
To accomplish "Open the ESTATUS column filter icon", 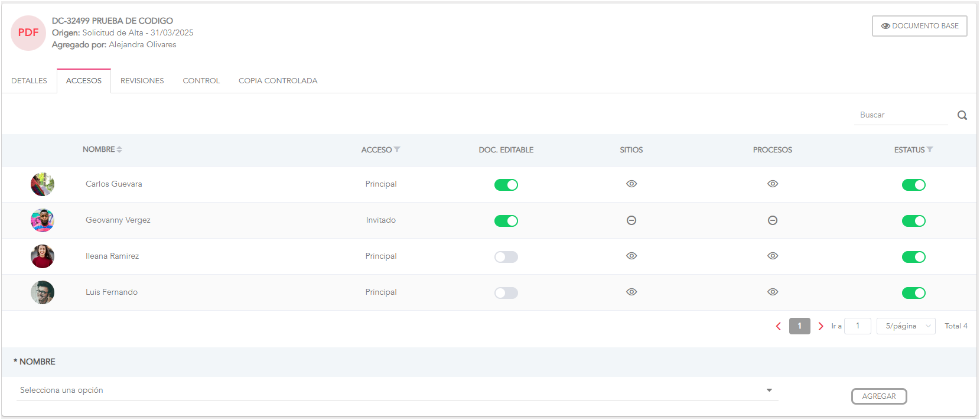I will [930, 149].
